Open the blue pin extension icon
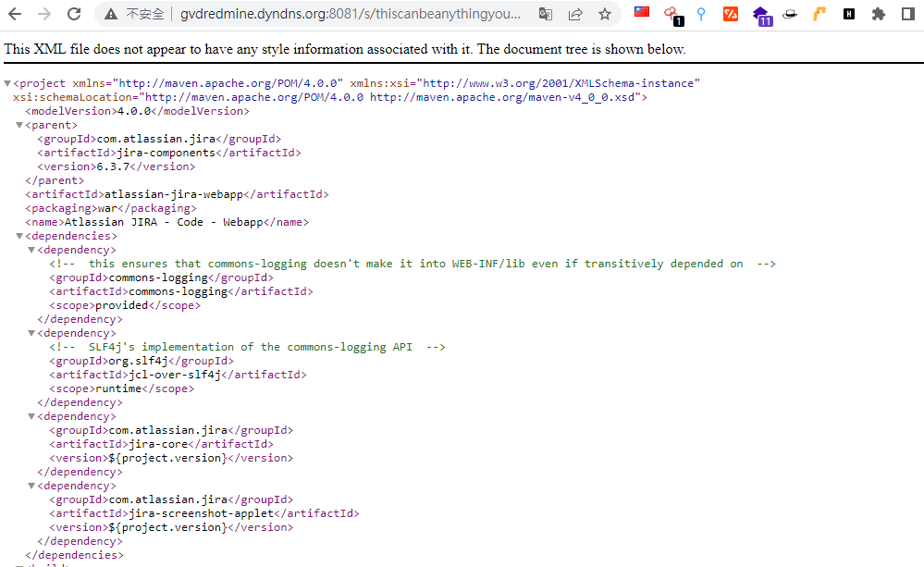This screenshot has width=924, height=567. click(701, 14)
